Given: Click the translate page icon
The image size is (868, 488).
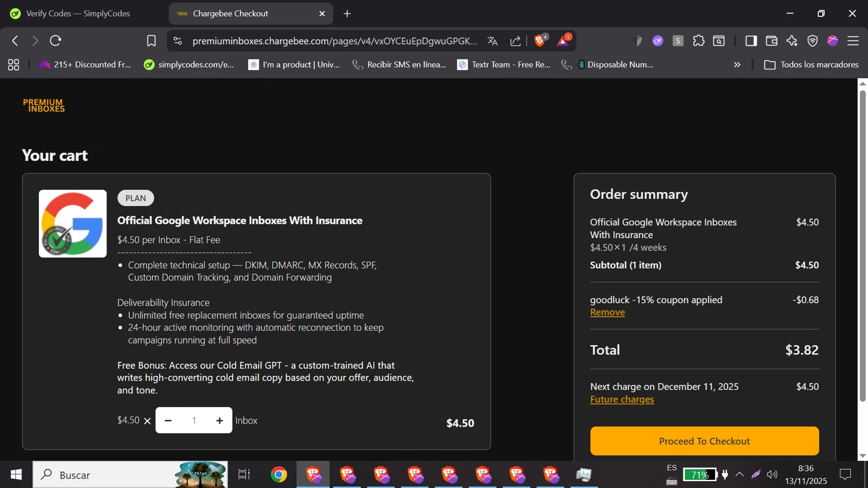Looking at the screenshot, I should click(x=492, y=41).
